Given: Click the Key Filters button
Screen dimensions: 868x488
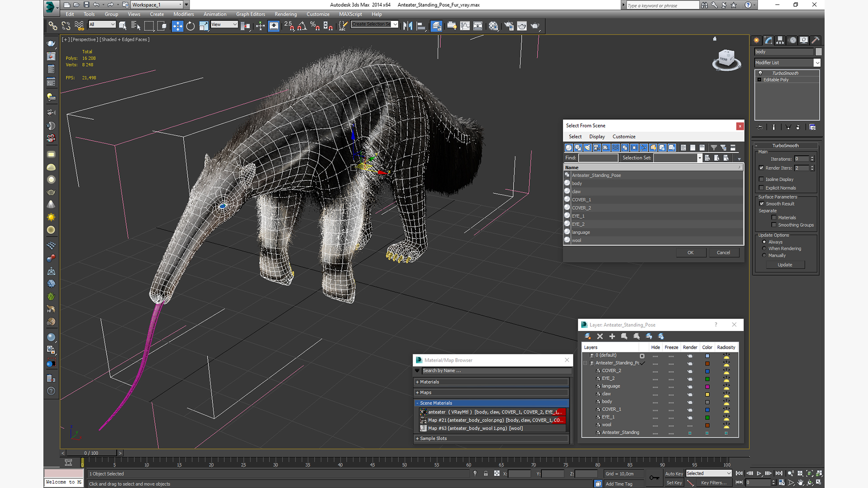Looking at the screenshot, I should click(x=713, y=483).
